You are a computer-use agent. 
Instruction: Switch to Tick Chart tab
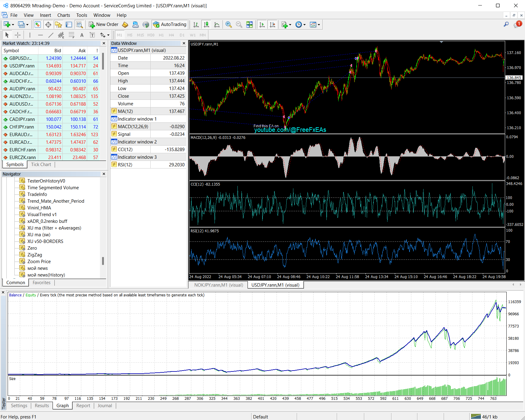point(41,165)
